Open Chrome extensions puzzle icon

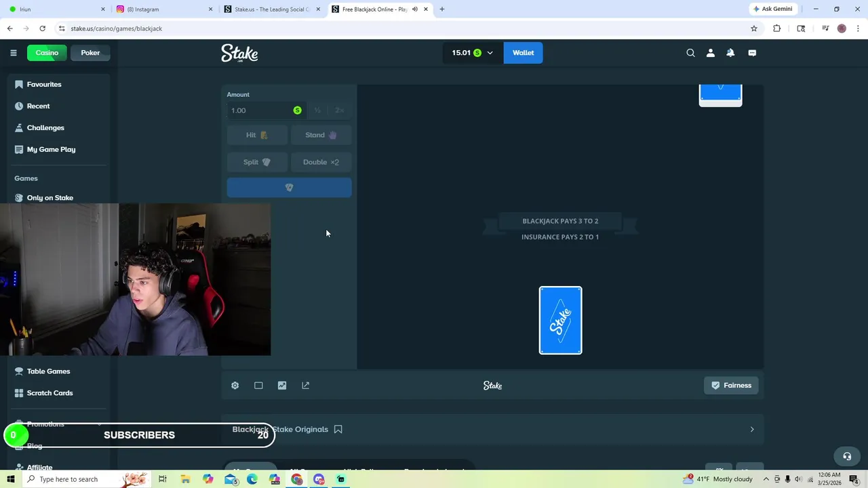777,28
